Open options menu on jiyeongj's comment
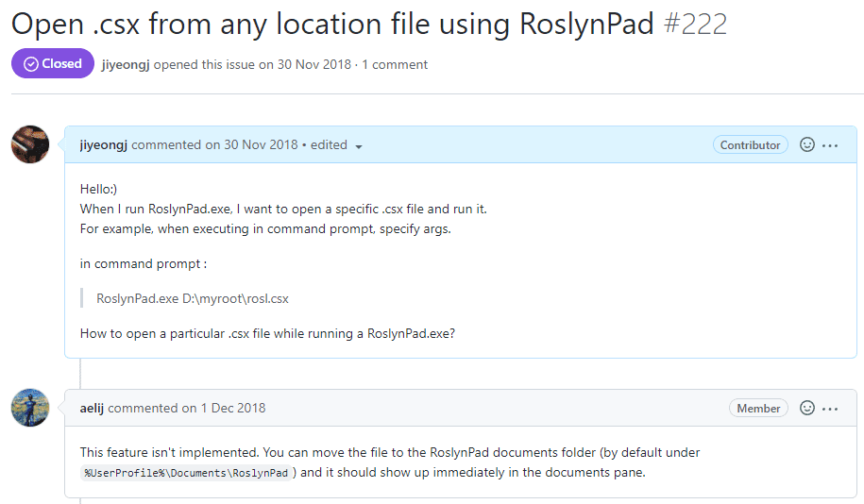864x504 pixels. click(830, 145)
